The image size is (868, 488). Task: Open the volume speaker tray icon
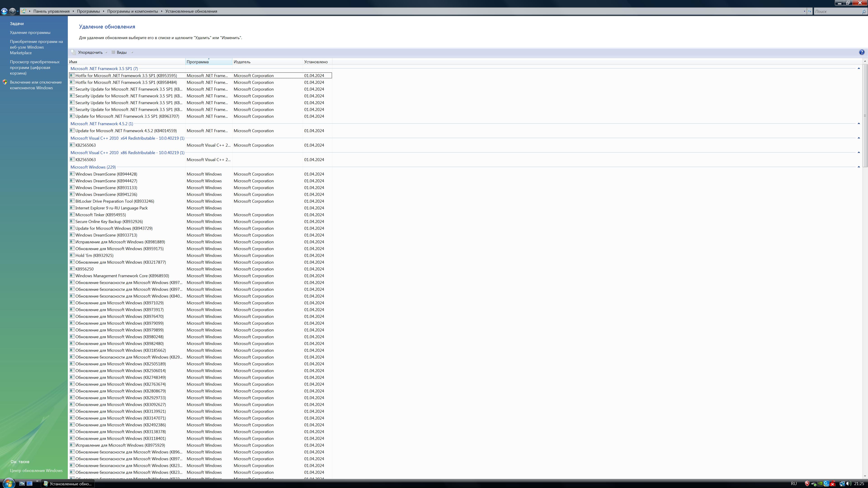(x=849, y=484)
